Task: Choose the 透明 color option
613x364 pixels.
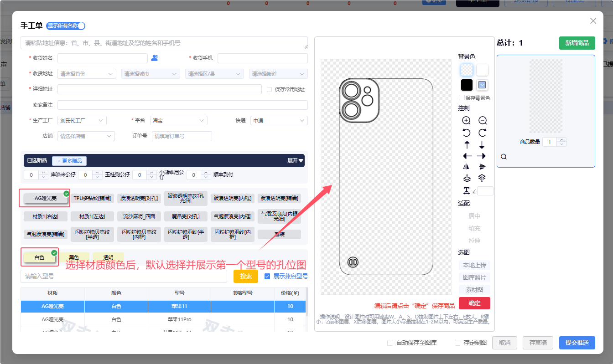Action: pos(108,257)
